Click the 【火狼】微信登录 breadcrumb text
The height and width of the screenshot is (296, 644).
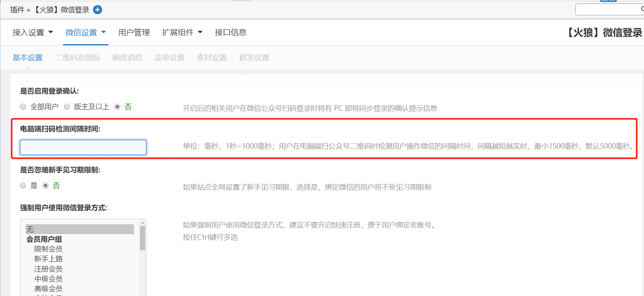[61, 10]
